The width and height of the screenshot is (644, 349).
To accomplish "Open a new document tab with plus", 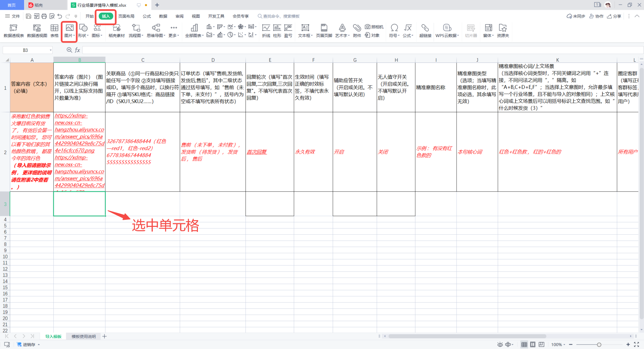I will tap(157, 5).
